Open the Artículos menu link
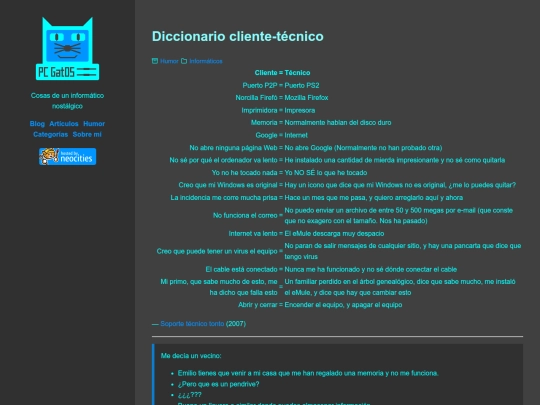The height and width of the screenshot is (405, 540). click(64, 124)
